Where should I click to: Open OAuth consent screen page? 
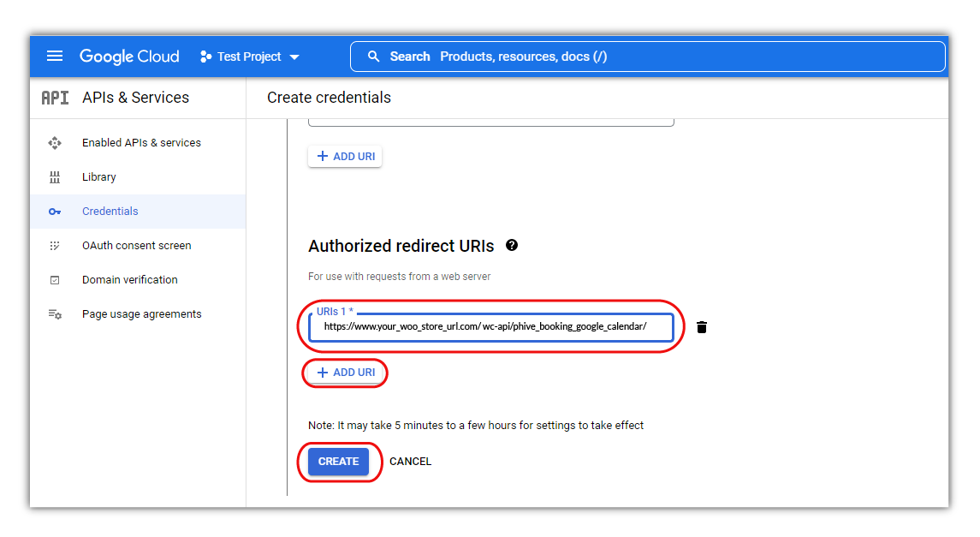tap(136, 246)
